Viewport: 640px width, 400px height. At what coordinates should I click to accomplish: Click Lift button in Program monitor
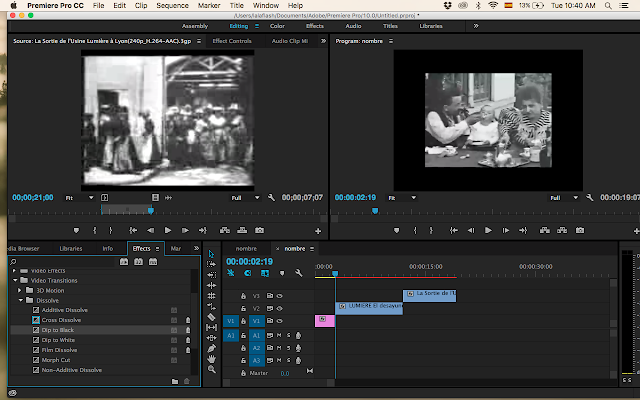(x=545, y=231)
